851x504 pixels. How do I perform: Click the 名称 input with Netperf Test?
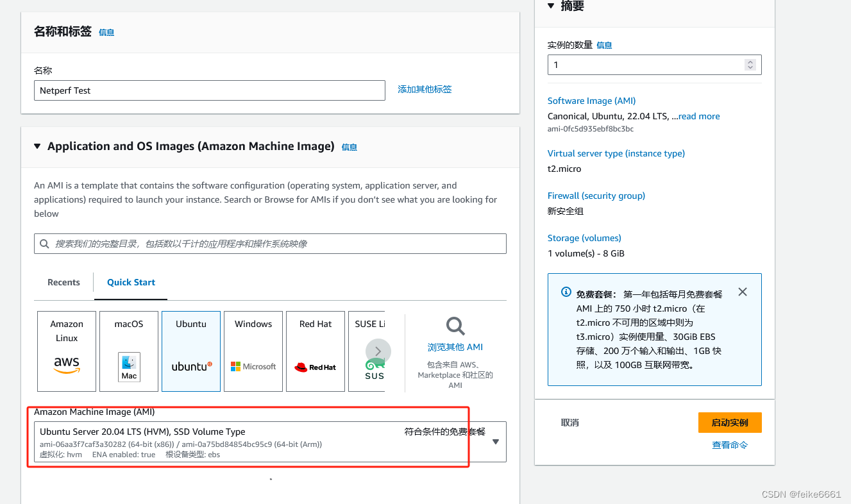210,90
